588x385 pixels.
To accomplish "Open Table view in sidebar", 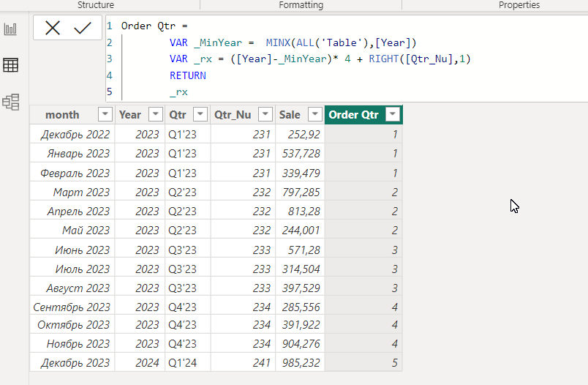I will 10,65.
